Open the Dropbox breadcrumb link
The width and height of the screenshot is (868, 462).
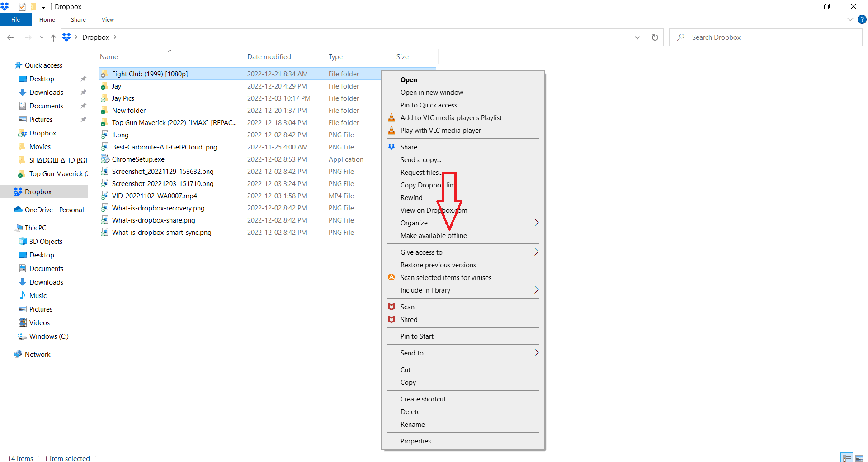95,37
